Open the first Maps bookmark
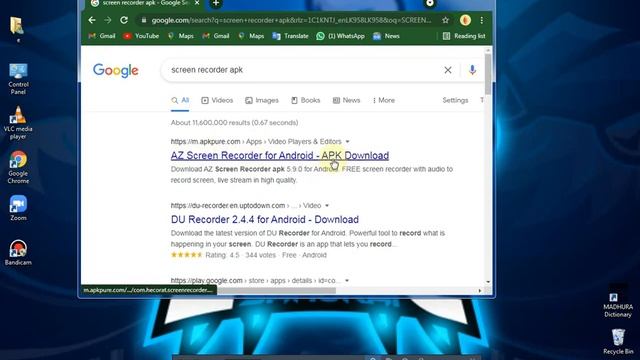Screen dimensions: 640x360 181,36
